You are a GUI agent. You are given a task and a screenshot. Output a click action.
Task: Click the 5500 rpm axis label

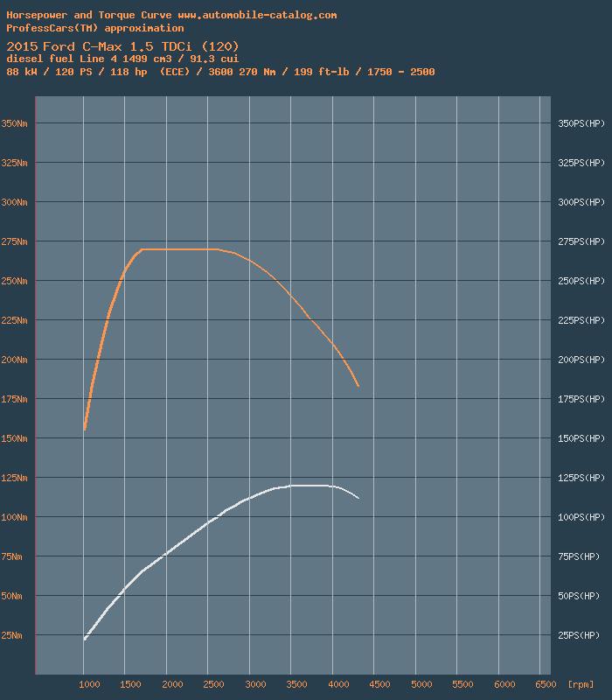pos(462,684)
